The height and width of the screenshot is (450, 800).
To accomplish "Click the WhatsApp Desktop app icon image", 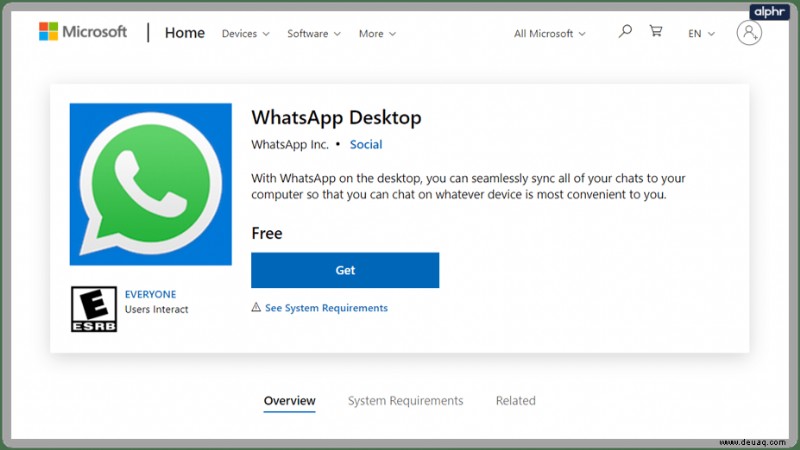I will 151,184.
